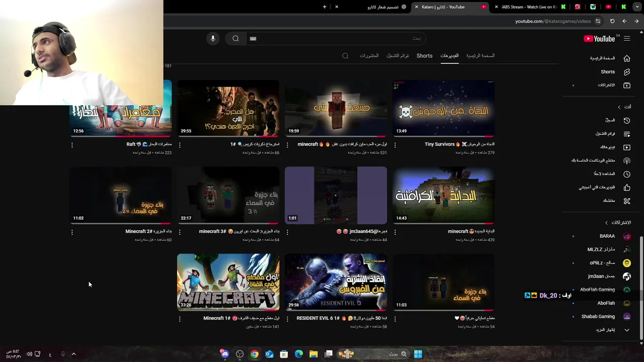This screenshot has height=362, width=644.
Task: Open the Subscriptions feed icon in sidebar
Action: click(x=627, y=85)
